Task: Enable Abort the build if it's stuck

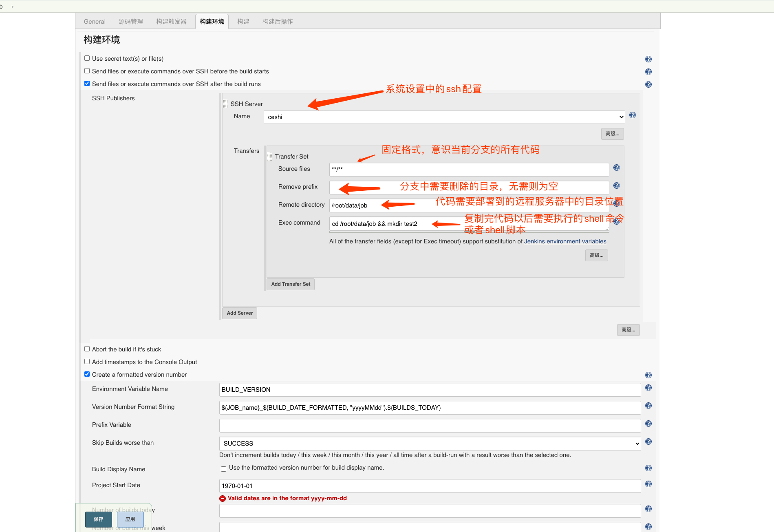Action: click(x=87, y=349)
